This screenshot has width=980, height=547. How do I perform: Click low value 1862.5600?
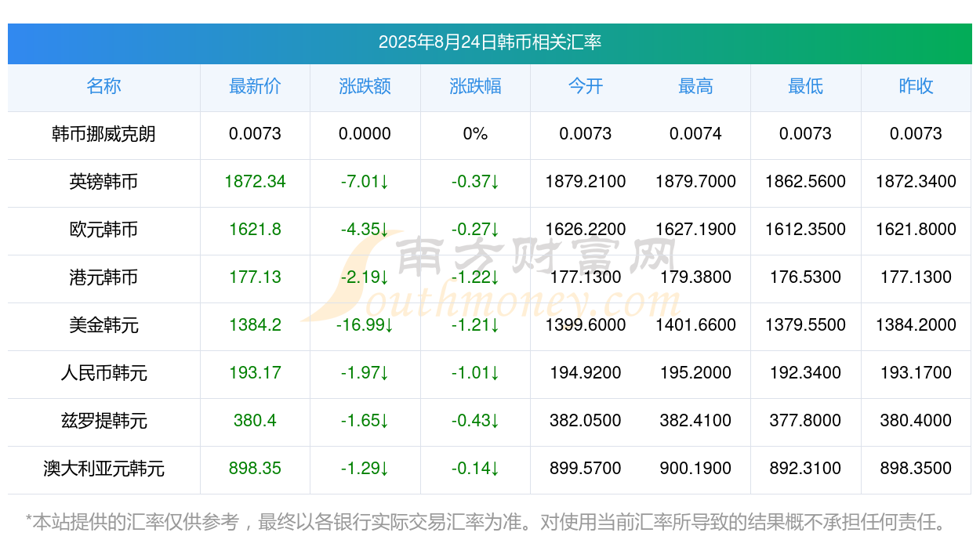[x=806, y=182]
